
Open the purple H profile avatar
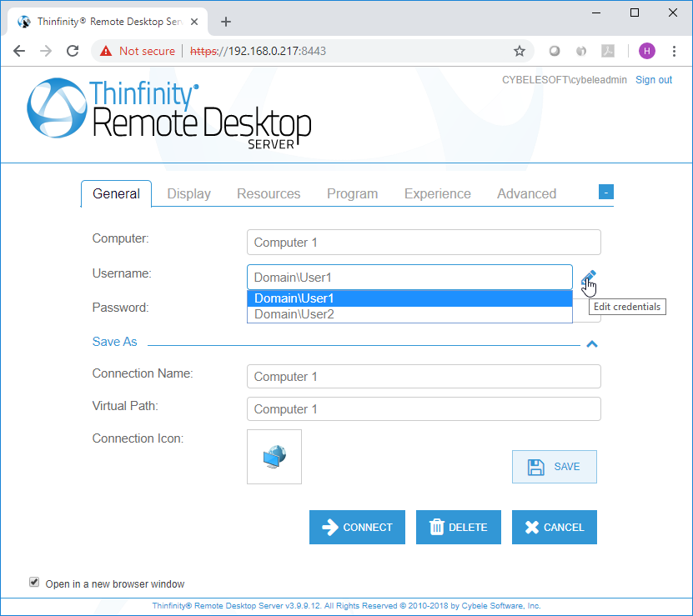pos(646,51)
